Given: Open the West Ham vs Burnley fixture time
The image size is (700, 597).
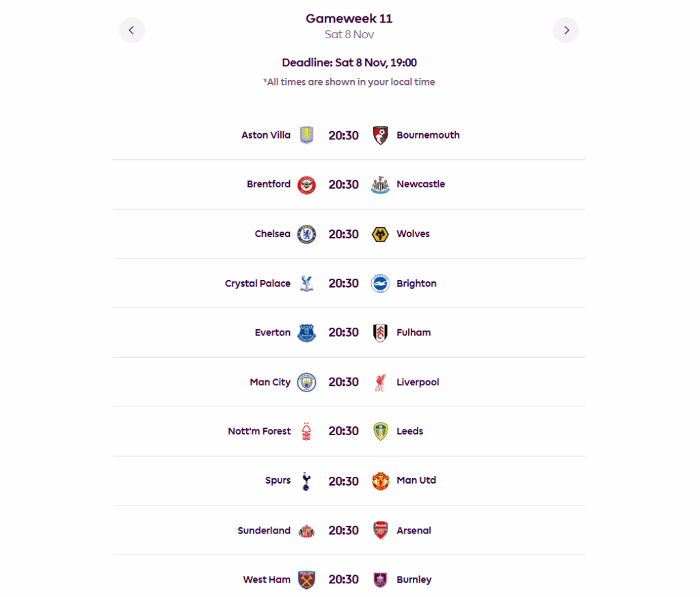Looking at the screenshot, I should coord(343,580).
